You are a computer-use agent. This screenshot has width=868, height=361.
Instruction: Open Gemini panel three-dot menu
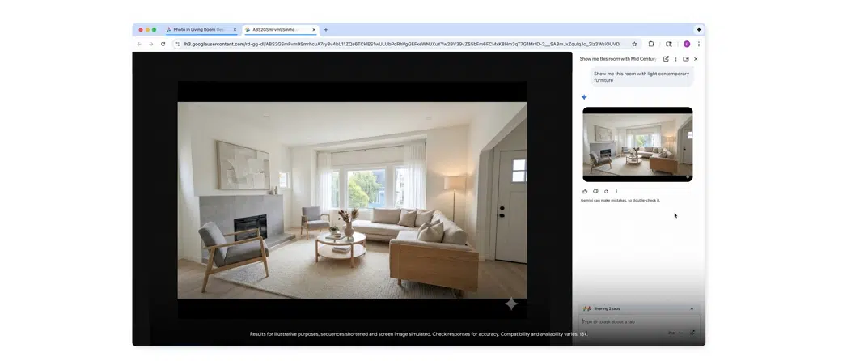click(676, 59)
